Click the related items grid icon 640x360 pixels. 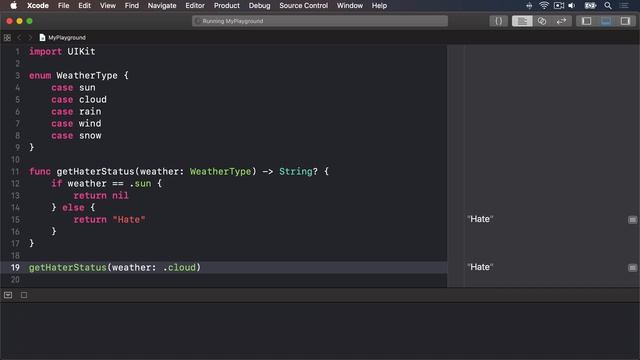pos(7,38)
